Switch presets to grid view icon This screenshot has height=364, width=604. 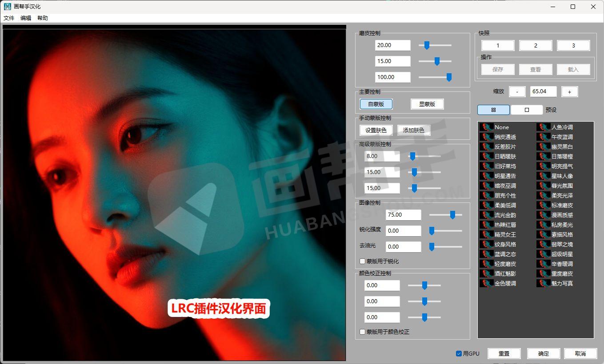tap(493, 110)
